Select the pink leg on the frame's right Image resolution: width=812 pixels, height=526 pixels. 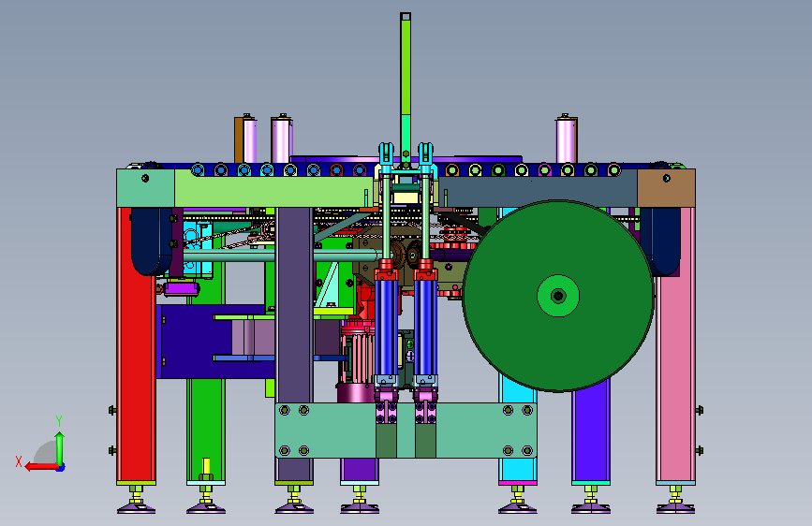pyautogui.click(x=675, y=344)
